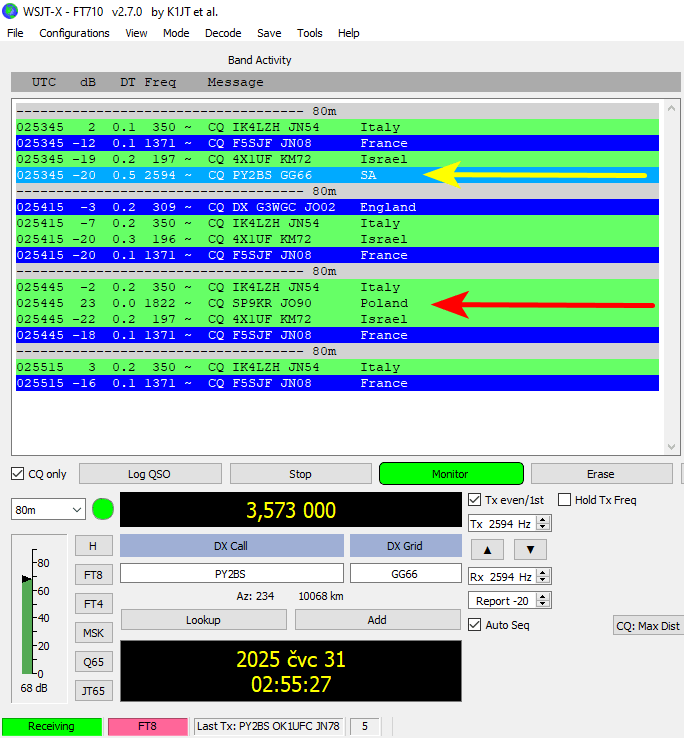684x738 pixels.
Task: Open the 80m band dropdown
Action: tap(49, 510)
